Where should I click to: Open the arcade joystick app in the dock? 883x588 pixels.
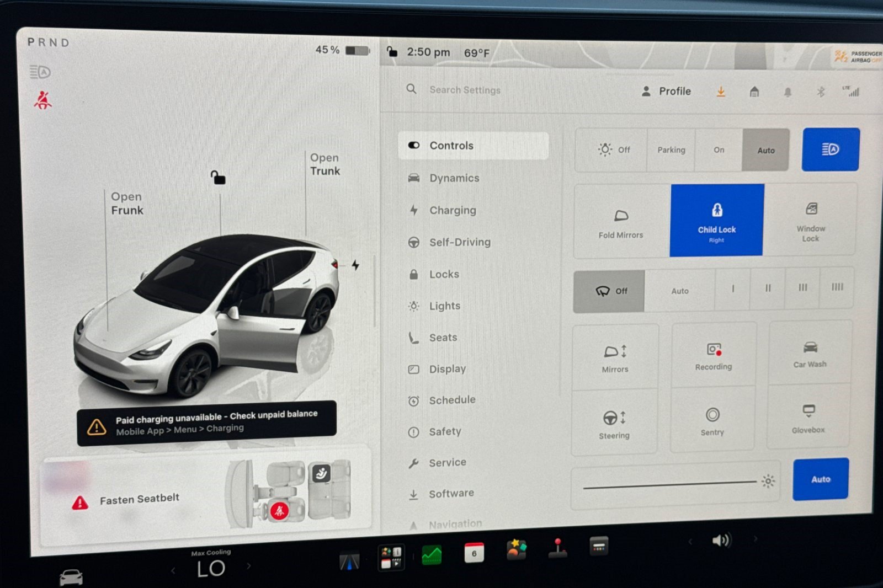tap(558, 548)
